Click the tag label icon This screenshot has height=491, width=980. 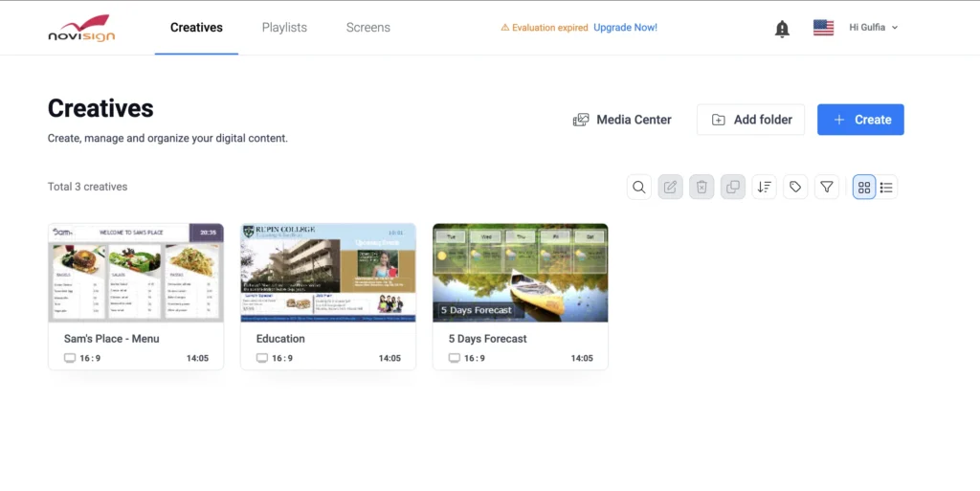[795, 187]
